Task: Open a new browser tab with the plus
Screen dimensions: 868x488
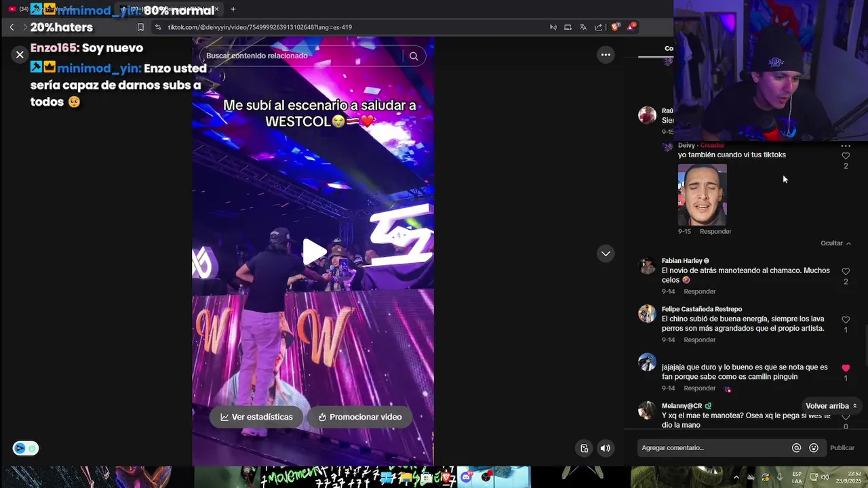Action: [233, 9]
